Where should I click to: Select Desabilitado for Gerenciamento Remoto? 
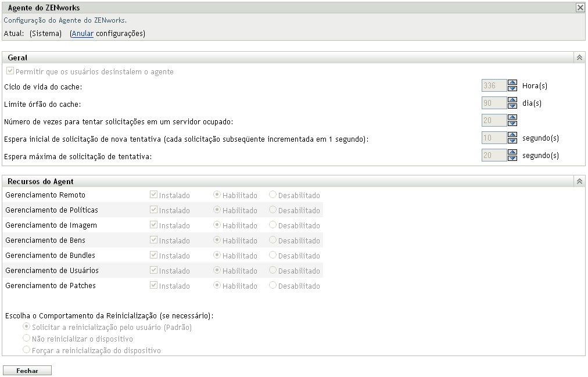pyautogui.click(x=273, y=195)
